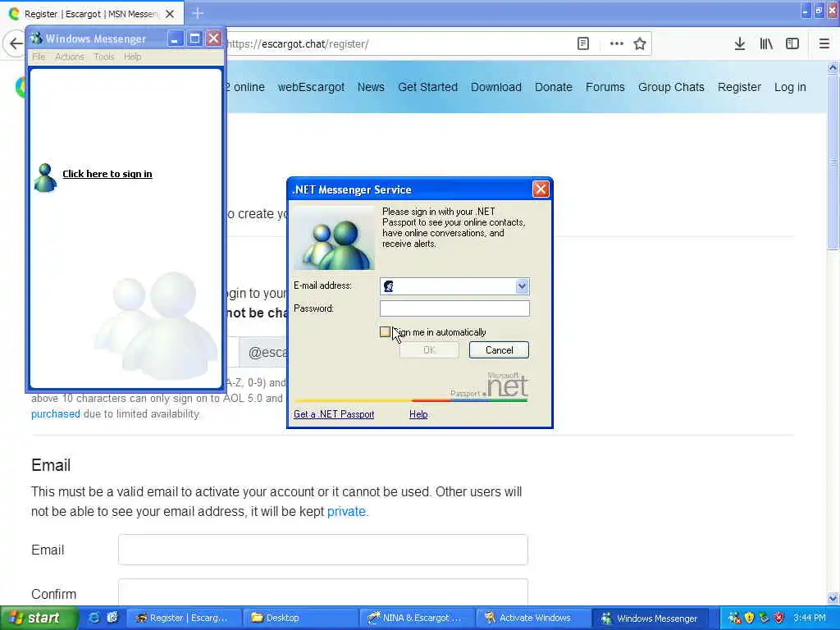Focus the E-mail address field in dialog
840x630 pixels.
point(454,286)
